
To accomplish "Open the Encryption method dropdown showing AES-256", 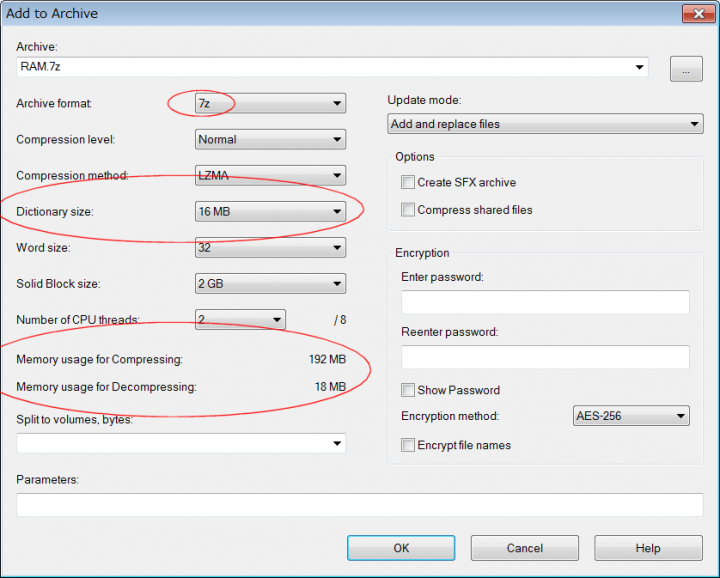I will pyautogui.click(x=631, y=415).
